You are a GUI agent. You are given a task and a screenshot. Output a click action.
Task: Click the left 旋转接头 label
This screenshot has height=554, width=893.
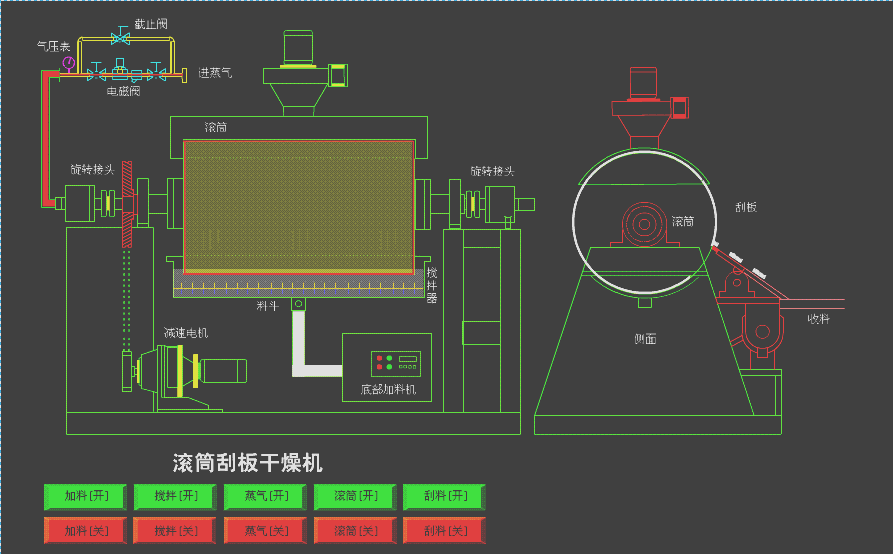tap(92, 169)
